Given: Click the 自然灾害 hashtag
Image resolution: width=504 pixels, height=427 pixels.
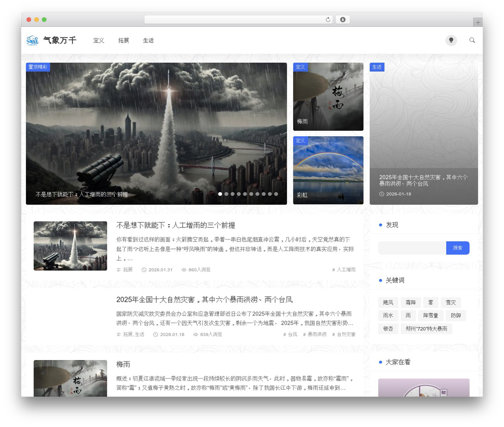Looking at the screenshot, I should click(344, 334).
